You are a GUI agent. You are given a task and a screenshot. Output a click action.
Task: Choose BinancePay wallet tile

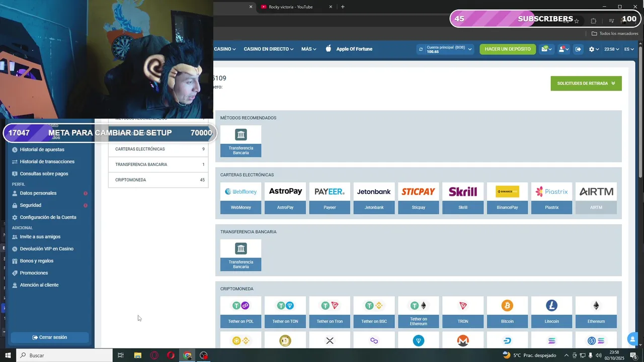click(x=507, y=198)
